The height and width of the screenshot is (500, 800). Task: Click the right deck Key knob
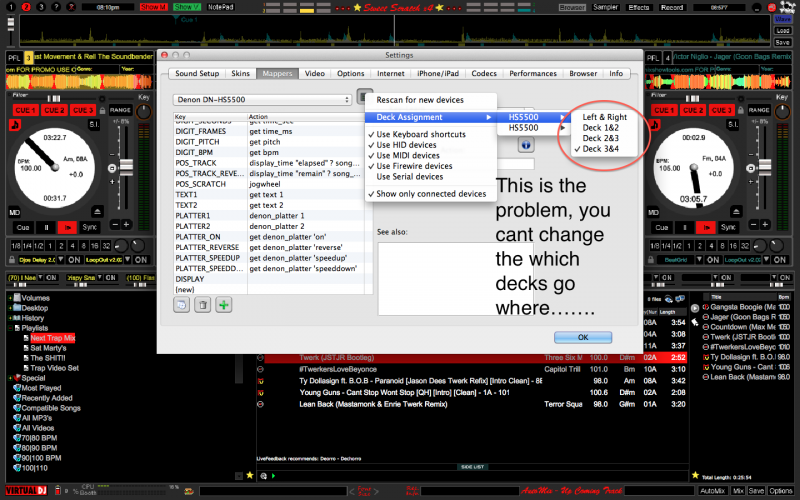(782, 112)
